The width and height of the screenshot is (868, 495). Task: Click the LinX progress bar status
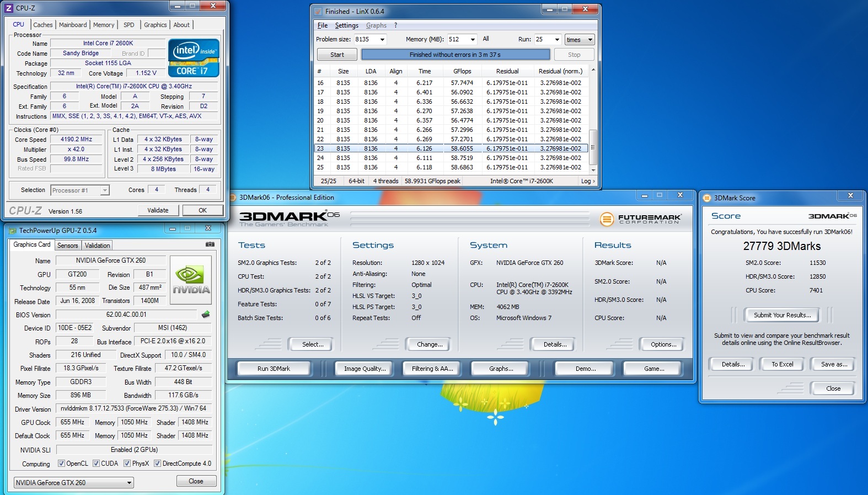point(456,55)
